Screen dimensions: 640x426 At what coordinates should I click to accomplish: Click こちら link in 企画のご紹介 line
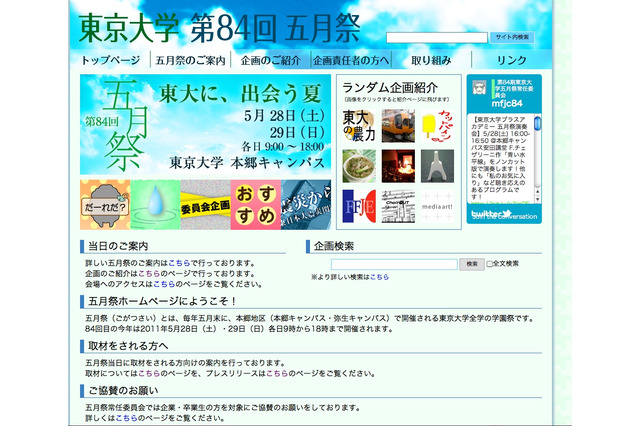pyautogui.click(x=149, y=274)
